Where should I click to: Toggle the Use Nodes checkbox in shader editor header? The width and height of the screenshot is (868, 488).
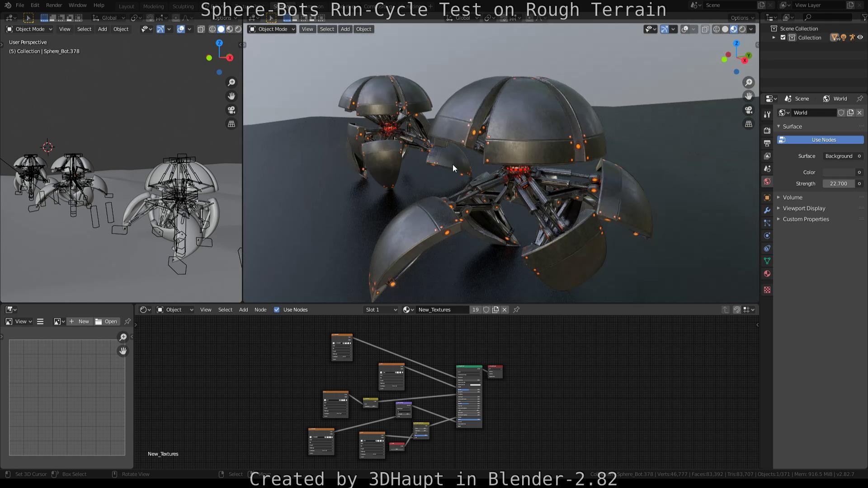click(277, 310)
